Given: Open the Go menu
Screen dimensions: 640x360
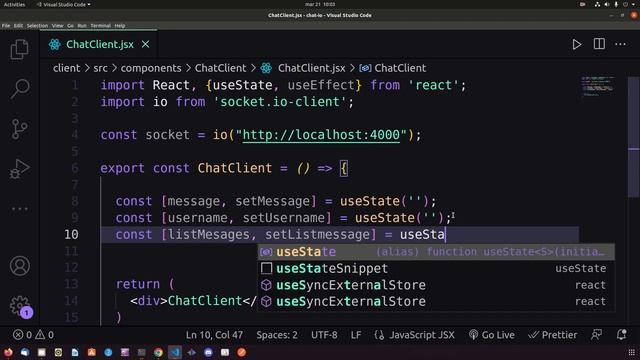Looking at the screenshot, I should click(71, 25).
